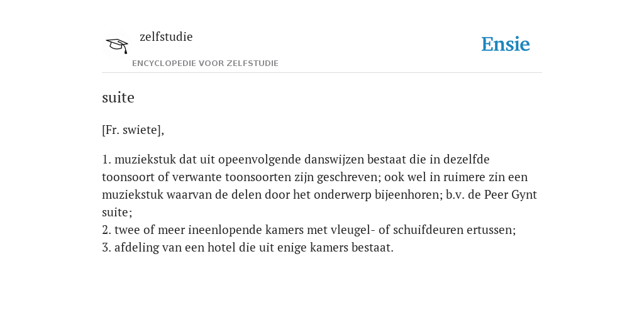The height and width of the screenshot is (322, 644).
Task: Click the horizontal divider under the header
Action: pos(322,73)
